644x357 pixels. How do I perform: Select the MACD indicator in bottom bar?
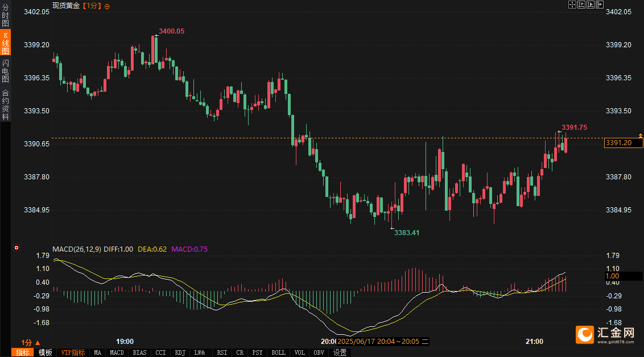point(117,352)
